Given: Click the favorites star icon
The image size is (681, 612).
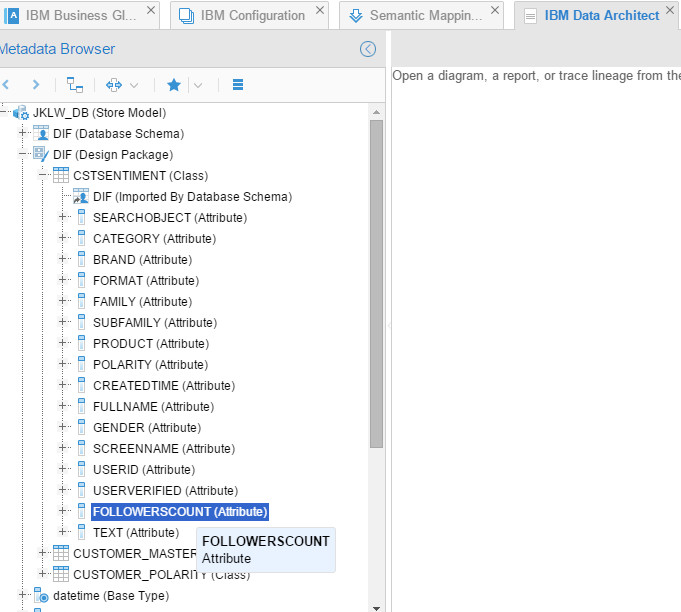Looking at the screenshot, I should click(x=174, y=85).
